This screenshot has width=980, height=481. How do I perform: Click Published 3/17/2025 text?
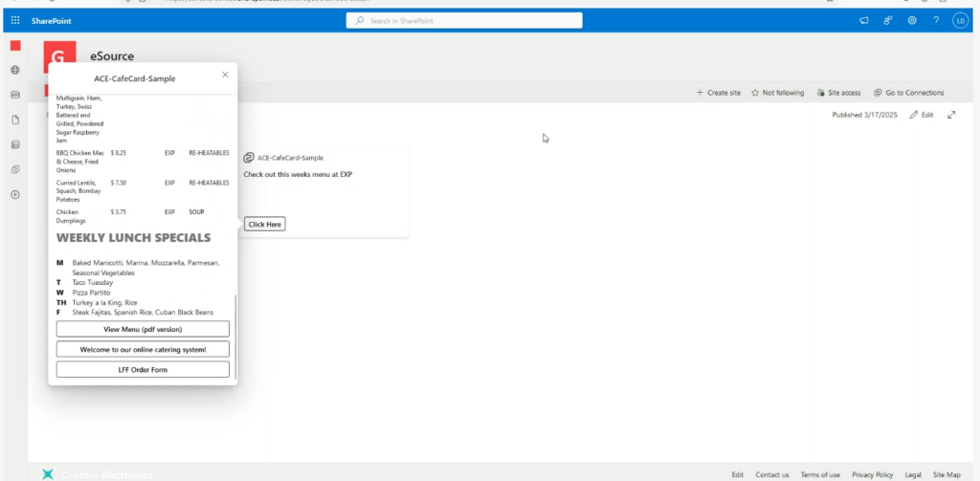[864, 115]
